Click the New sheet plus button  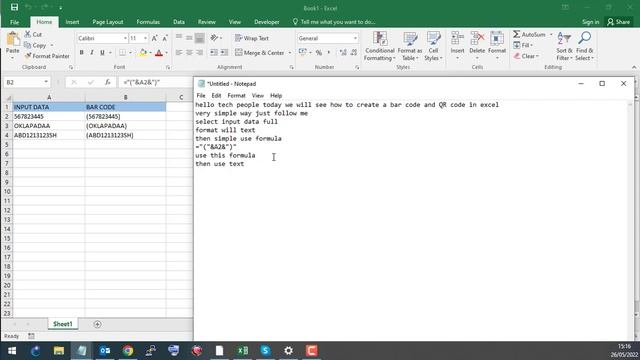click(x=97, y=324)
